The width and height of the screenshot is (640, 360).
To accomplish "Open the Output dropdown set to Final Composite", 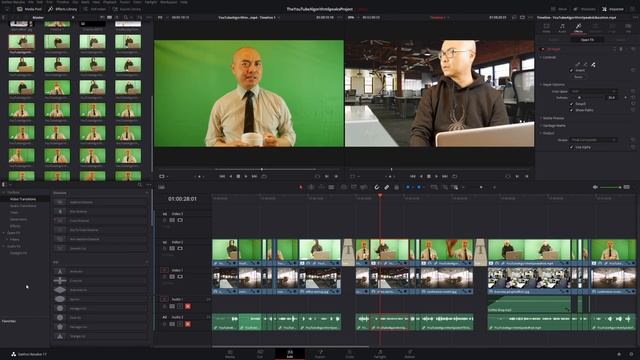I will pos(593,140).
